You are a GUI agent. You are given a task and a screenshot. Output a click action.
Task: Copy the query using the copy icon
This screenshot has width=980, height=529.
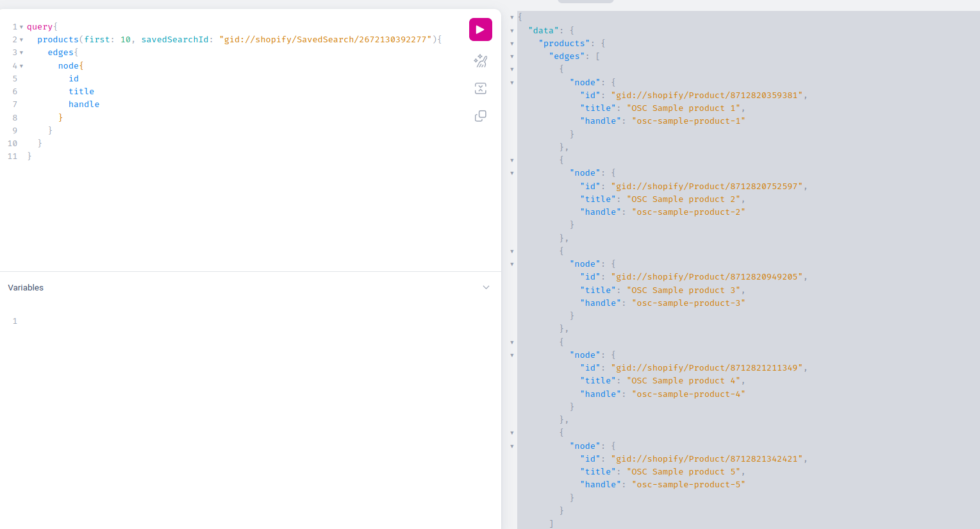coord(480,116)
